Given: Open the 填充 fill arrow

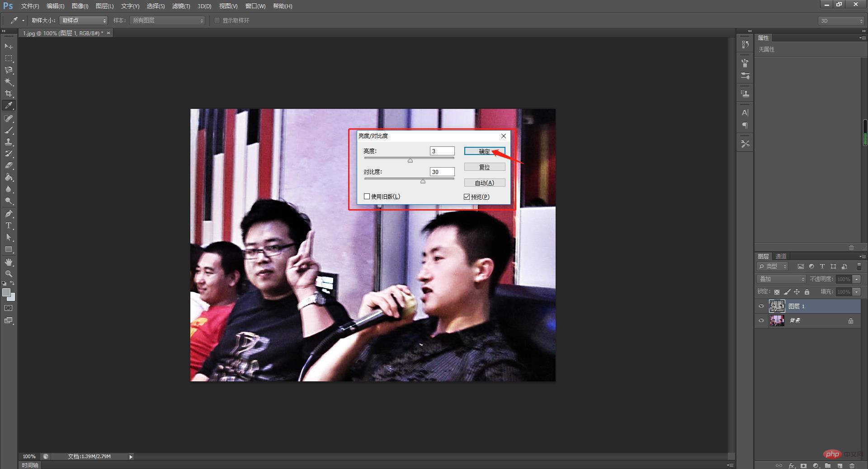Looking at the screenshot, I should coord(857,292).
